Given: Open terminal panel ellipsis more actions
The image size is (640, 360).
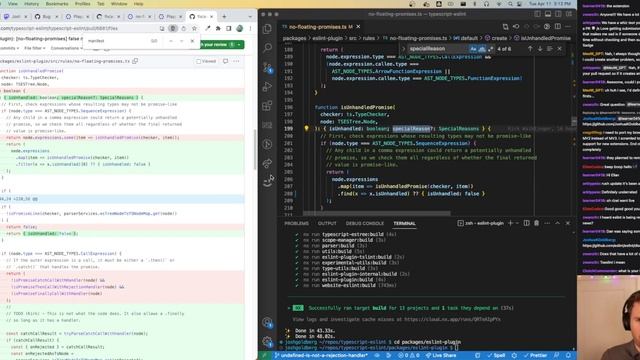Looking at the screenshot, I should pos(547,223).
